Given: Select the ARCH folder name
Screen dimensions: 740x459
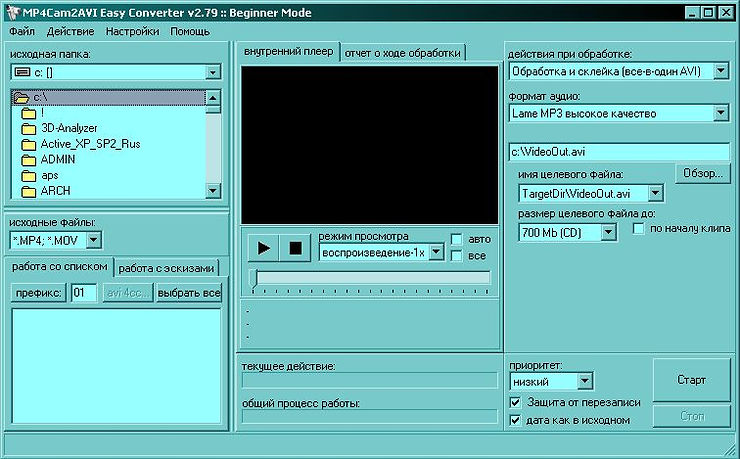Looking at the screenshot, I should [56, 191].
